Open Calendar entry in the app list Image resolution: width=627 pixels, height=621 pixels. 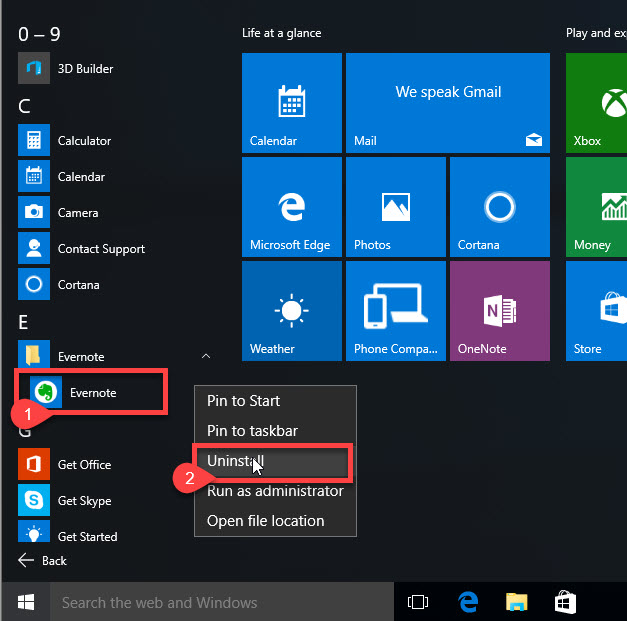coord(62,176)
